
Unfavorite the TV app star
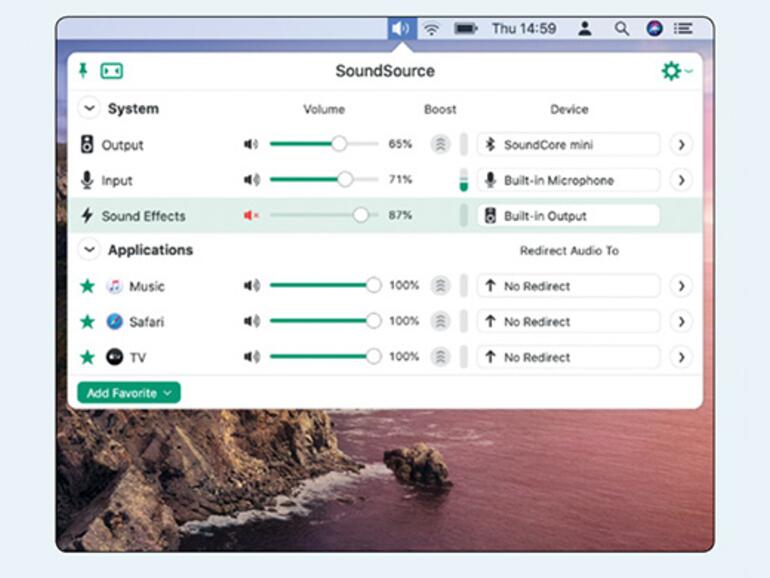click(87, 357)
